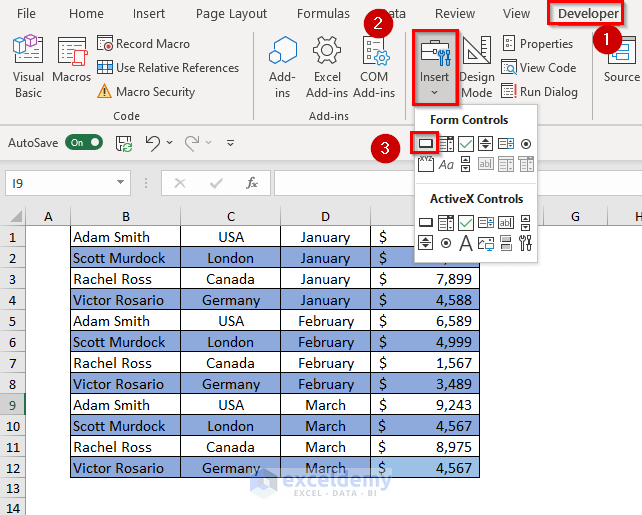Open the Macros dialog
Screen dimensions: 642x515
[72, 59]
